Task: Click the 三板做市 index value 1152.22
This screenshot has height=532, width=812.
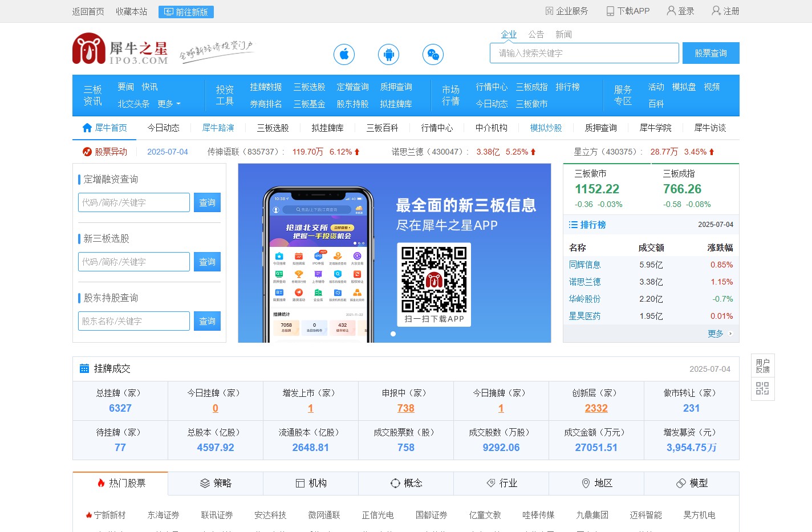Action: click(597, 189)
